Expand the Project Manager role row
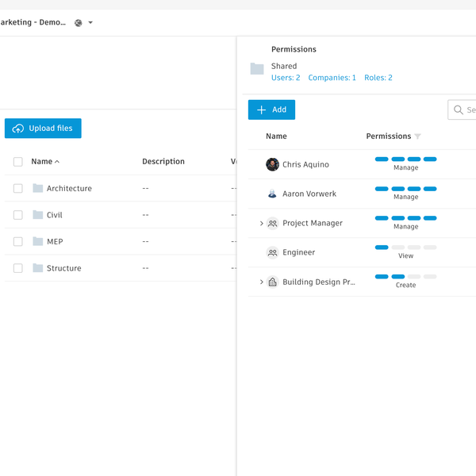This screenshot has height=476, width=476. pyautogui.click(x=261, y=224)
